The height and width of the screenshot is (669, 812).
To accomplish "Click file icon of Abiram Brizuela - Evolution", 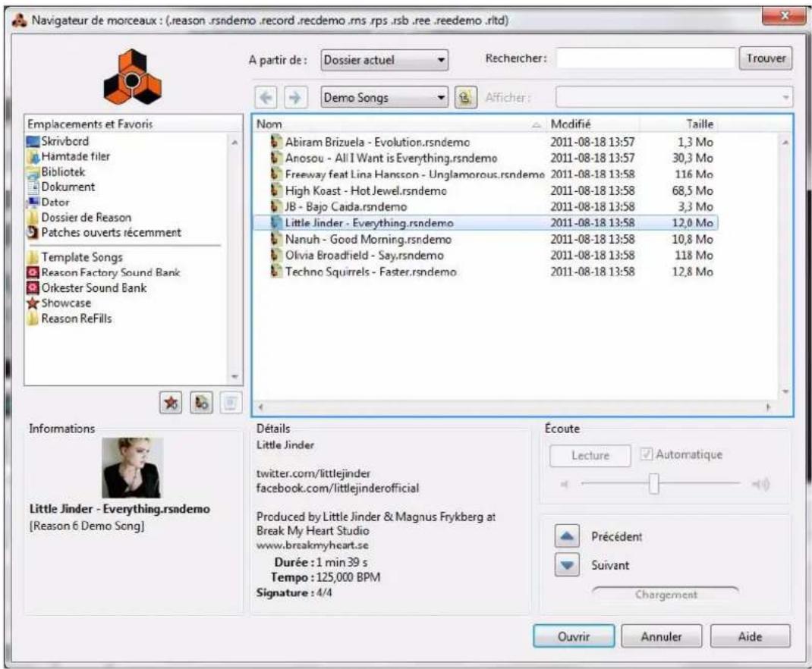I will [x=276, y=142].
